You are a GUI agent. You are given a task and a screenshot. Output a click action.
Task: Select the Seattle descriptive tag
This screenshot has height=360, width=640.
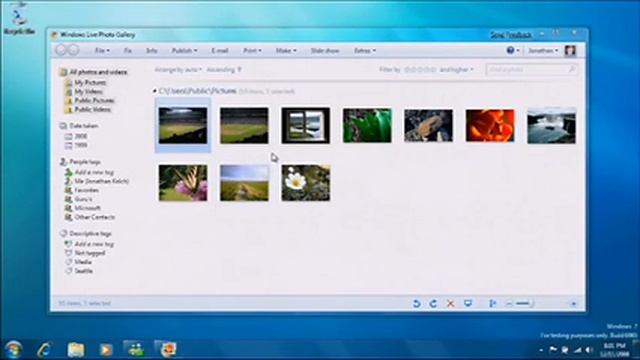coord(83,271)
